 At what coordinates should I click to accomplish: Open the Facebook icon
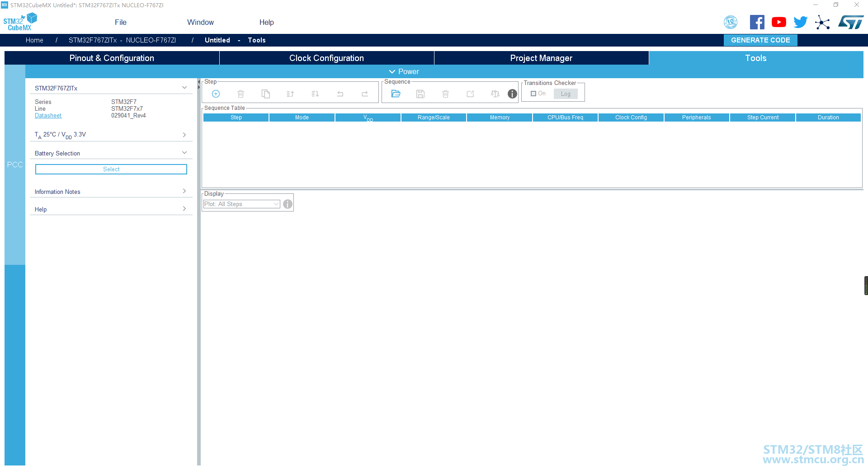pyautogui.click(x=757, y=22)
